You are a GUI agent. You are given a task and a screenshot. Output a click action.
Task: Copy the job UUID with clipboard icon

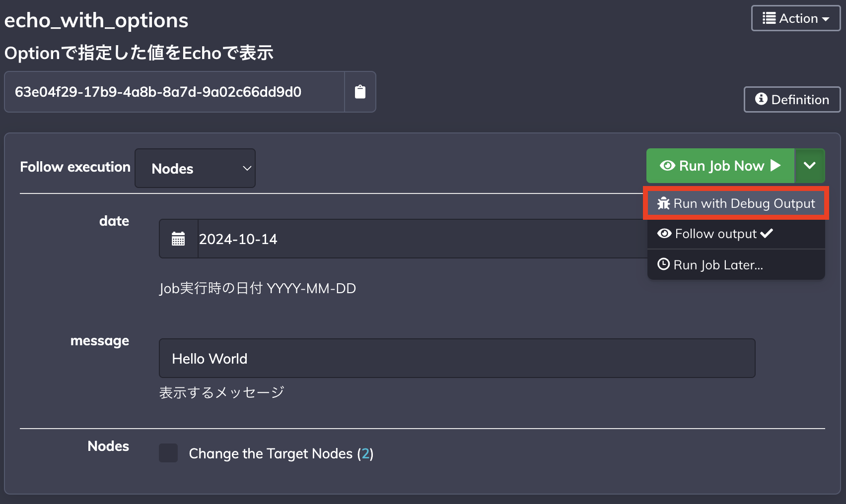click(x=360, y=92)
